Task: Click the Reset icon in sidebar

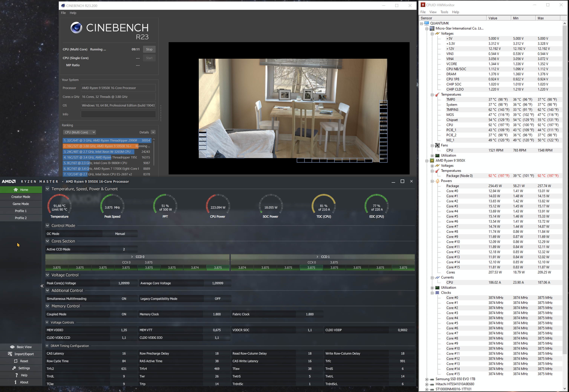Action: point(16,361)
